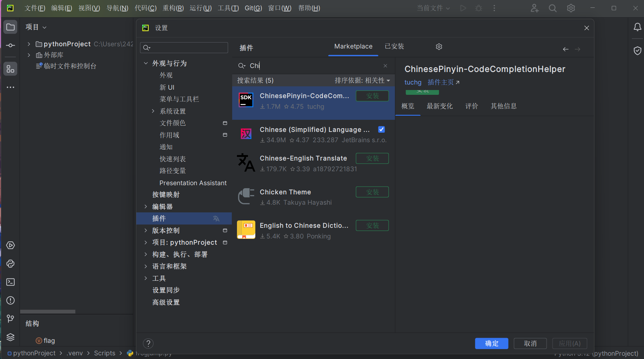Open the Notifications bell panel

637,27
